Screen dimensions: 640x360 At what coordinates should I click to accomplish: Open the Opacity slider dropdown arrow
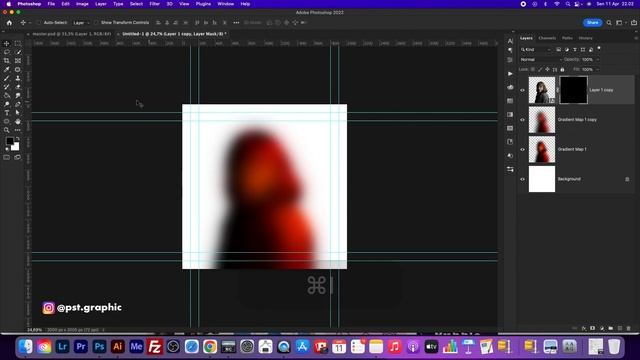(598, 60)
